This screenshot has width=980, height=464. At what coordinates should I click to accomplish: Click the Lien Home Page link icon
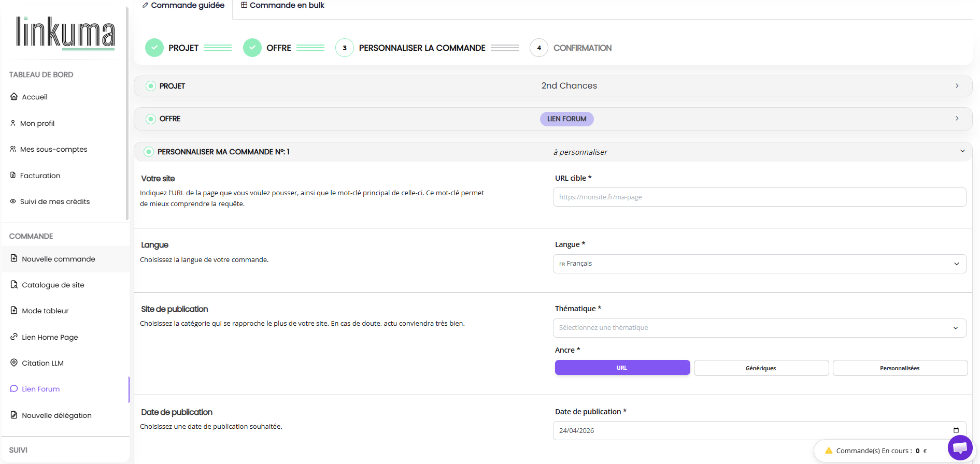tap(14, 337)
